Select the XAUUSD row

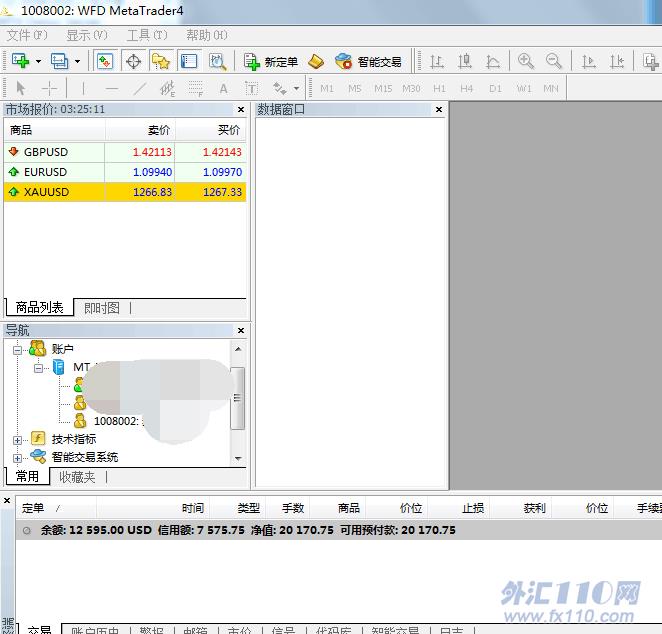click(125, 192)
